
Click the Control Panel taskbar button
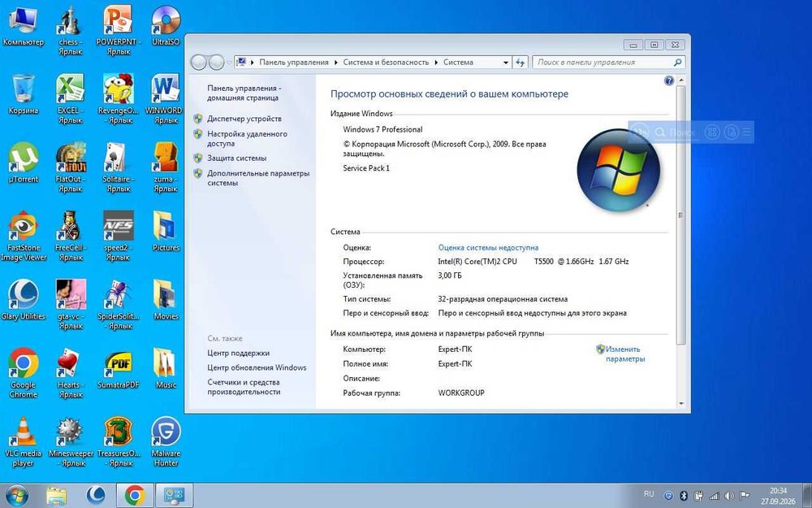point(175,496)
